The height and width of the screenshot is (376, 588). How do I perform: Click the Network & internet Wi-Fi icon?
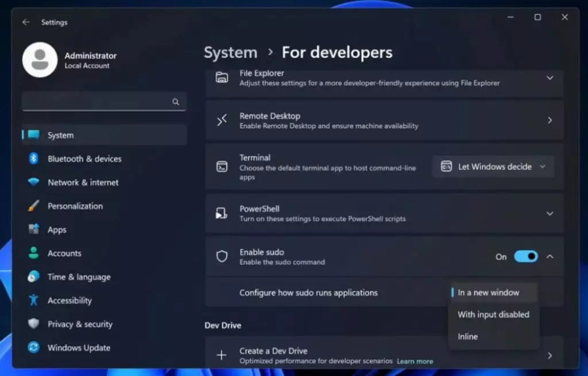[34, 183]
